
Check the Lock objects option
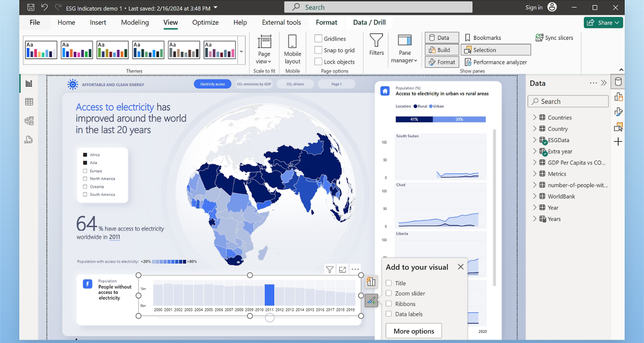pos(318,62)
